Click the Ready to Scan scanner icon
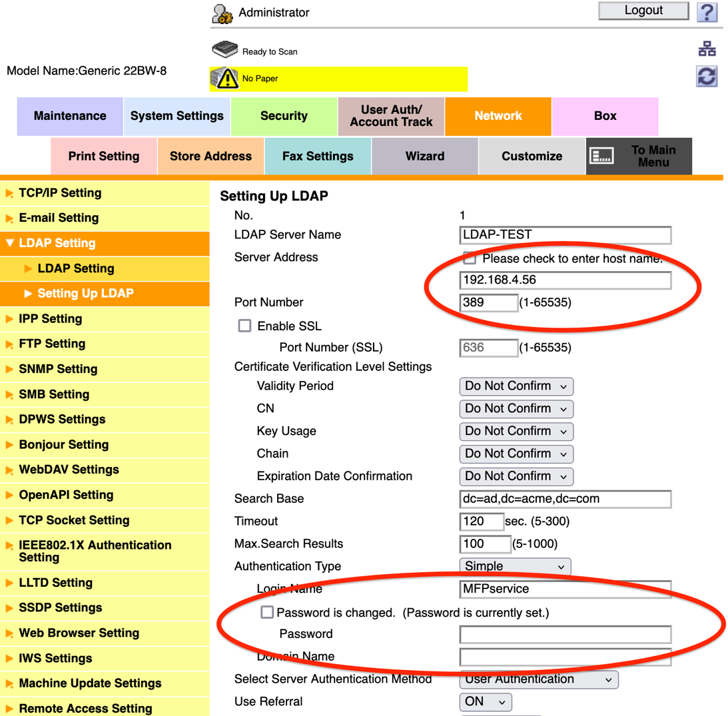728x716 pixels. click(x=225, y=51)
